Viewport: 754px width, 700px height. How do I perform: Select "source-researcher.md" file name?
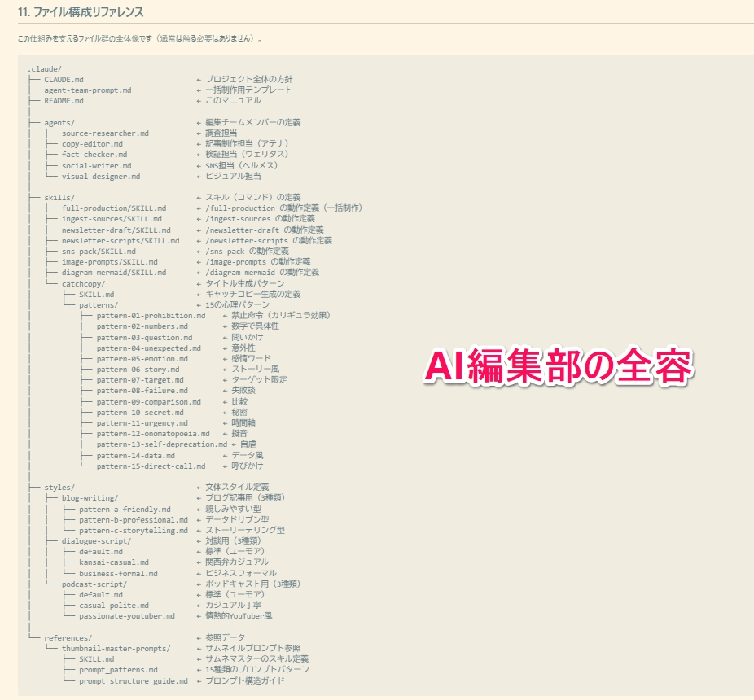coord(105,133)
